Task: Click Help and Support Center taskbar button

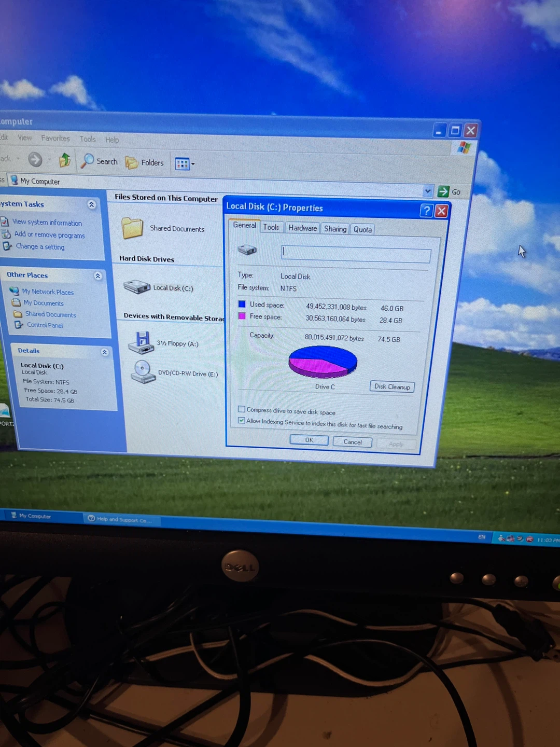Action: tap(122, 519)
